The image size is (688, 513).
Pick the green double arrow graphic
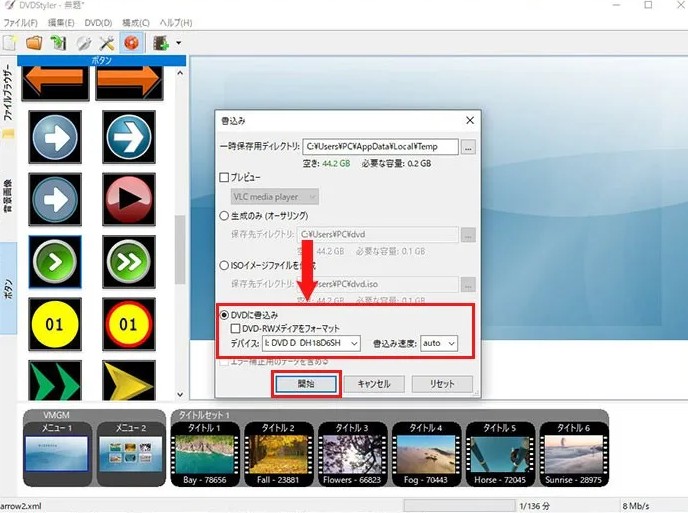pyautogui.click(x=55, y=380)
